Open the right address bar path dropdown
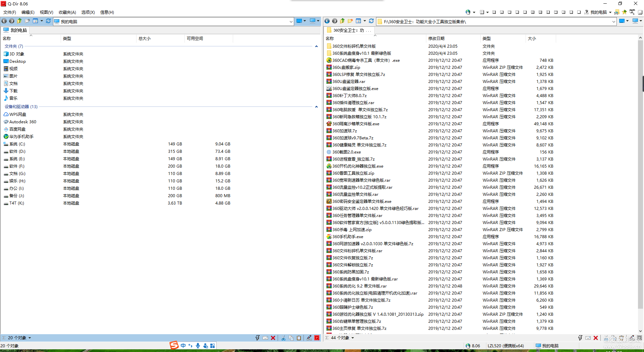Viewport: 644px width, 352px height. point(613,21)
